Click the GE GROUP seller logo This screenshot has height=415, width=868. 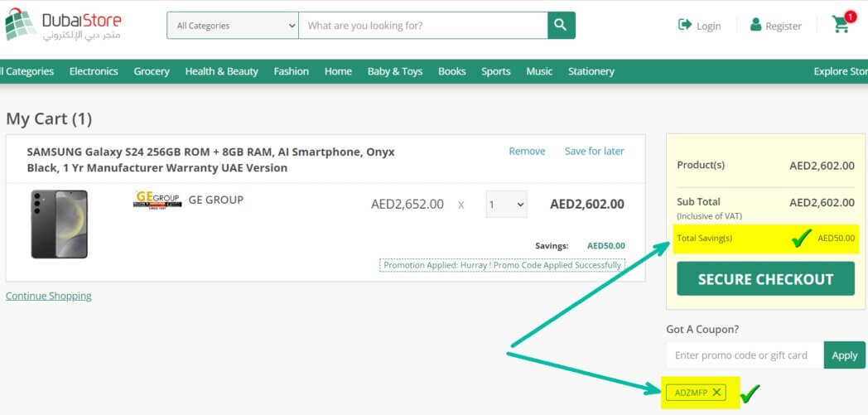[x=157, y=199]
